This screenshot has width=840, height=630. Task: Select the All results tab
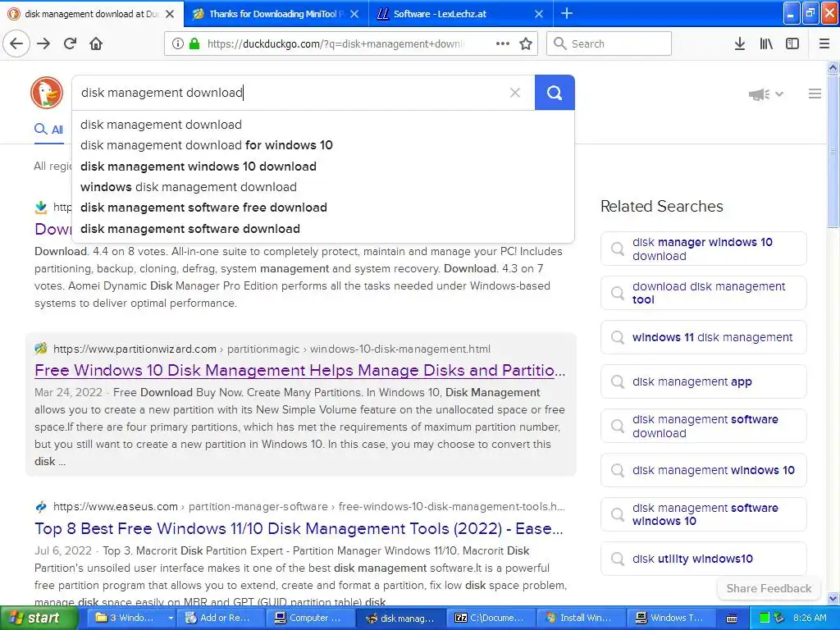48,130
